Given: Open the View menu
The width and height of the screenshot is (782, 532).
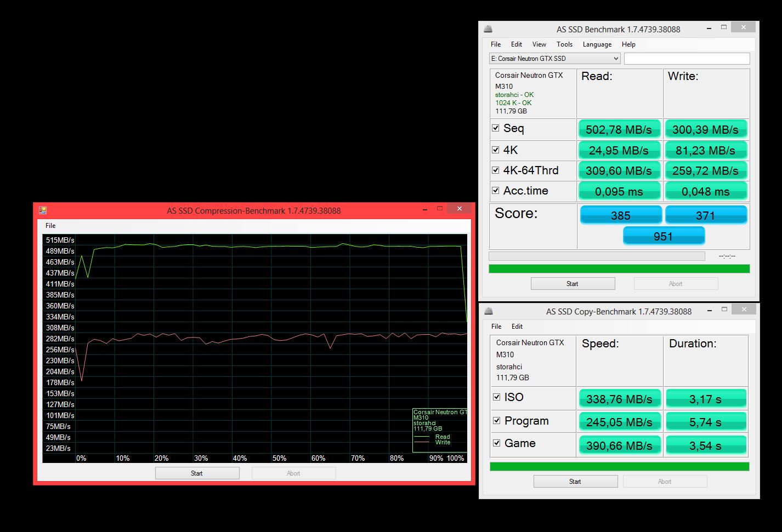Looking at the screenshot, I should click(x=539, y=44).
